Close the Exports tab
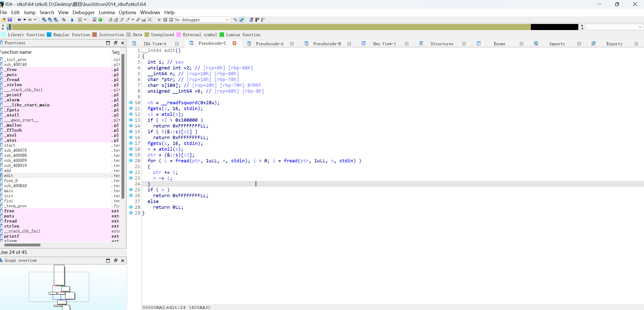 point(636,44)
